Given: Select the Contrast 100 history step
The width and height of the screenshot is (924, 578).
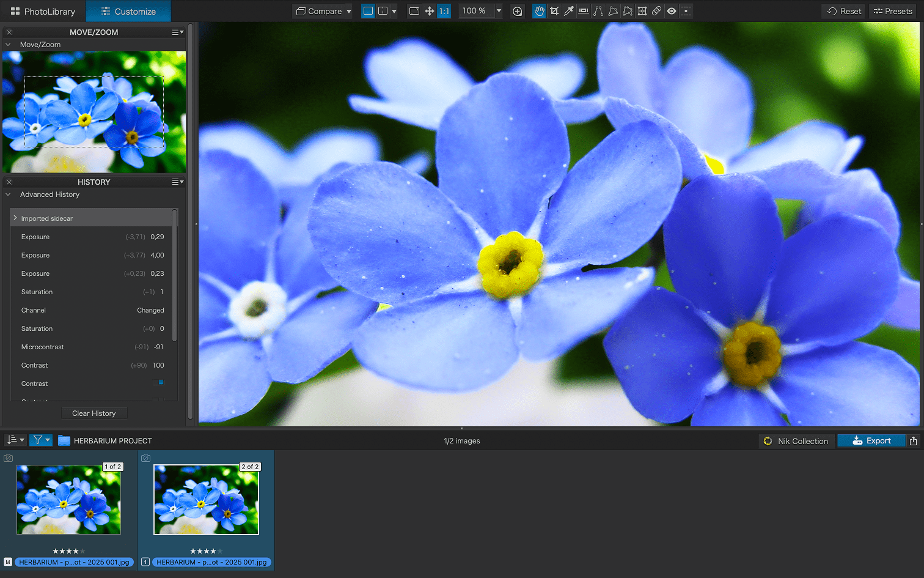Looking at the screenshot, I should pos(92,365).
